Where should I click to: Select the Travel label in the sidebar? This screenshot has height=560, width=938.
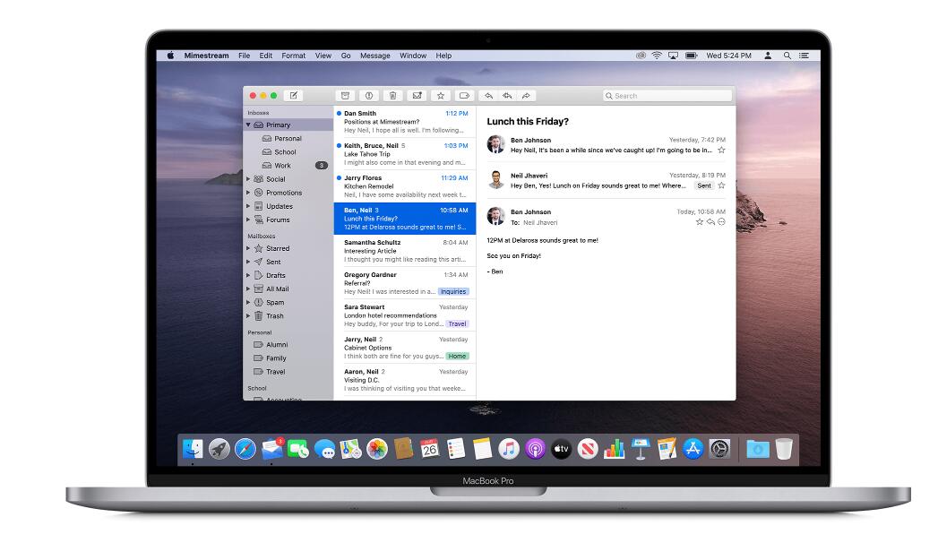tap(288, 372)
